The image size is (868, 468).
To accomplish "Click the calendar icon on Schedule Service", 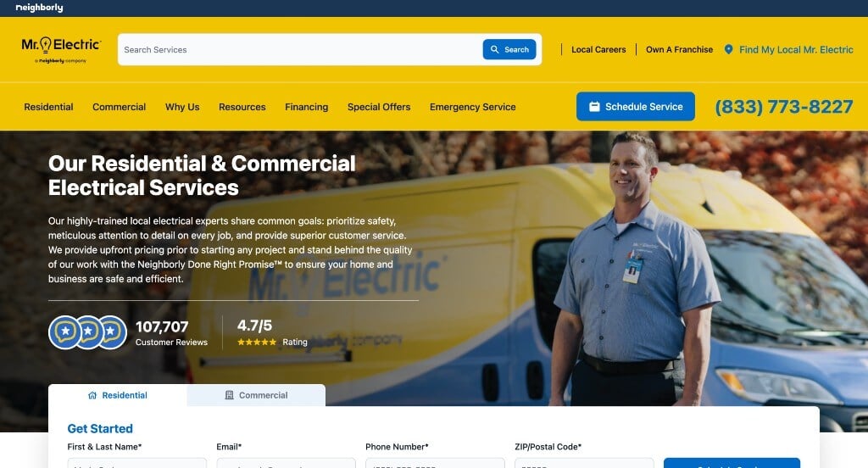I will click(x=594, y=106).
